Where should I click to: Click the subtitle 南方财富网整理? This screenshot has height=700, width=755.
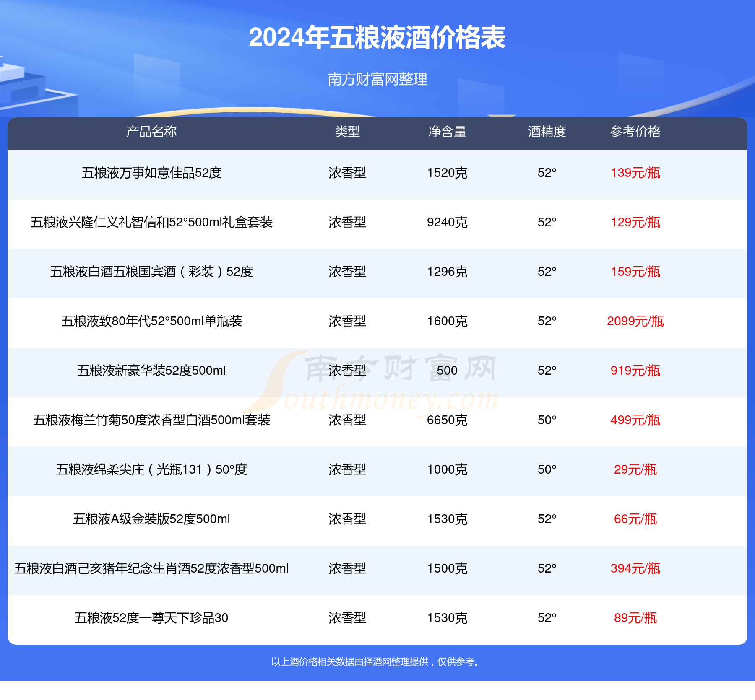pos(377,79)
